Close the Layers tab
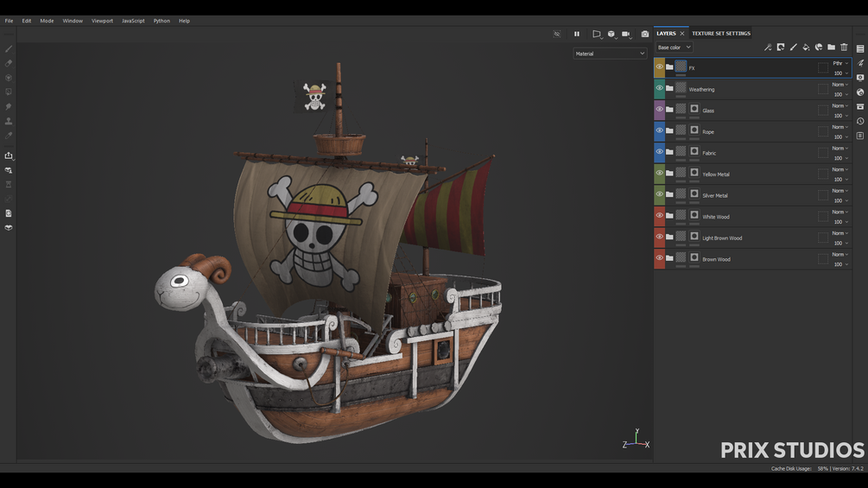Image resolution: width=868 pixels, height=488 pixels. [x=682, y=33]
